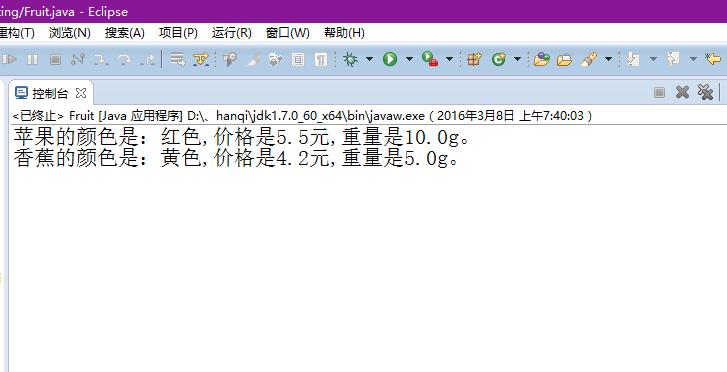Open External Tools dropdown arrow
Image resolution: width=727 pixels, height=372 pixels.
[449, 59]
